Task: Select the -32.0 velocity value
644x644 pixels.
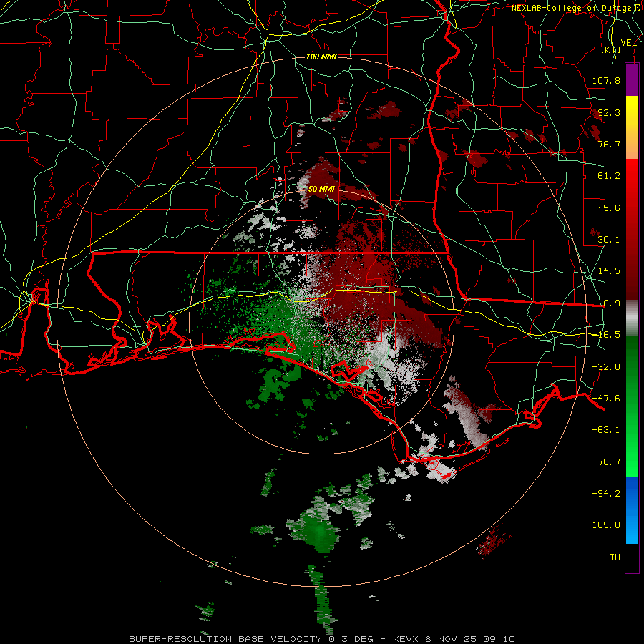Action: 606,367
